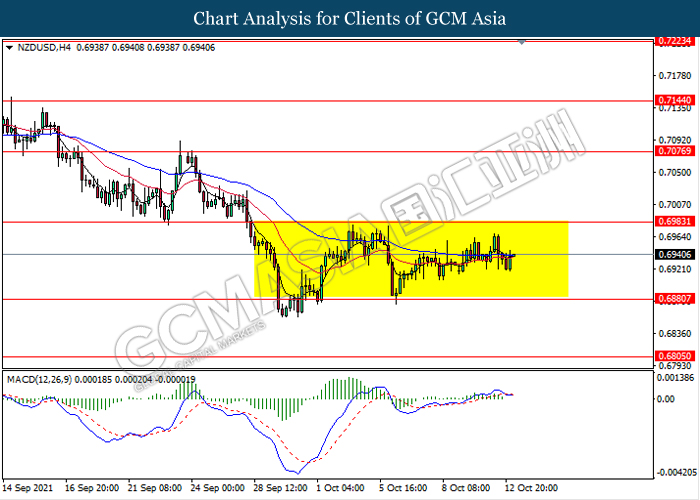Click the 28 Sep 12:00 time label

point(281,488)
